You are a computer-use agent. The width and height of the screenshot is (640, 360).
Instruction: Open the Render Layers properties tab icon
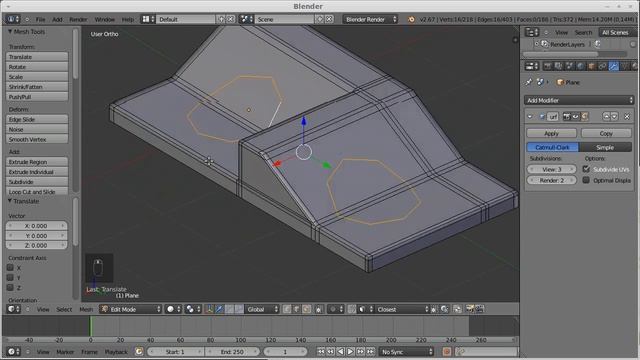coord(558,66)
